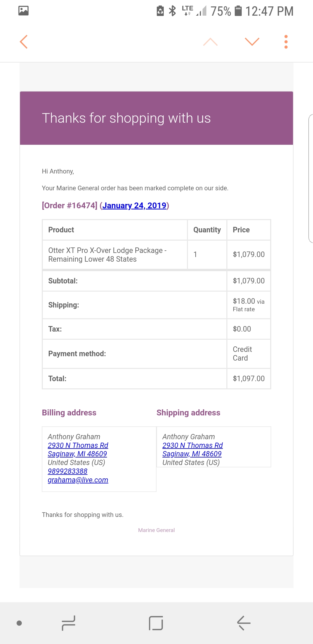Open shipping Saginaw, MI 48609 link
313x644 pixels.
click(x=192, y=454)
